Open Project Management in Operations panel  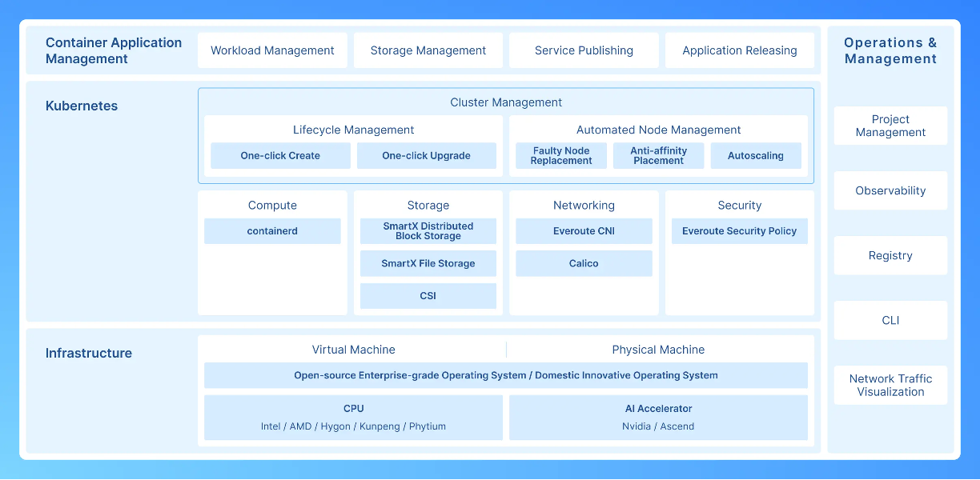890,126
